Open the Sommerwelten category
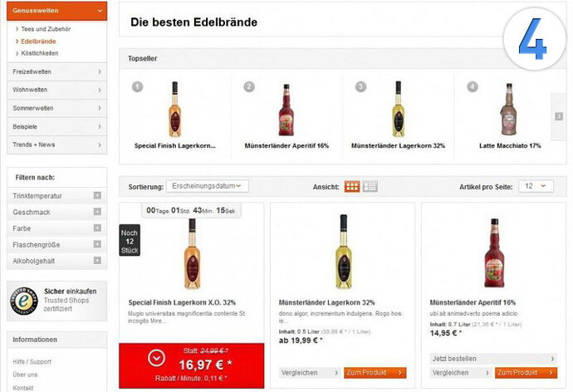The image size is (573, 392). [x=57, y=108]
